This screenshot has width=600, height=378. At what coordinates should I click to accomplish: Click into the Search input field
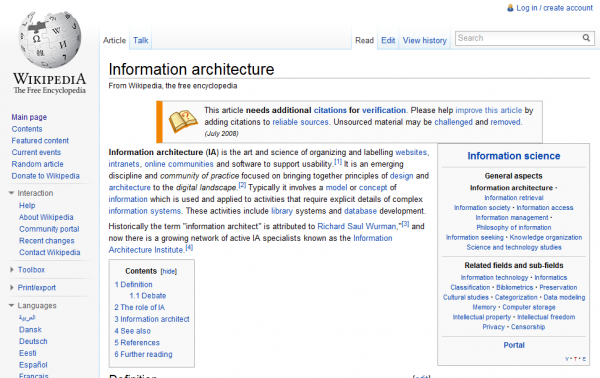coord(518,38)
